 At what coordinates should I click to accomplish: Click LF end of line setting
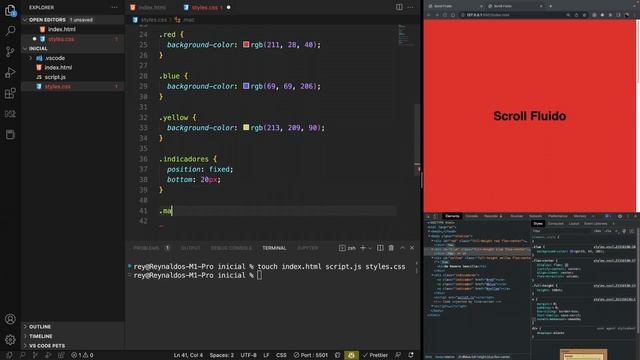click(266, 355)
